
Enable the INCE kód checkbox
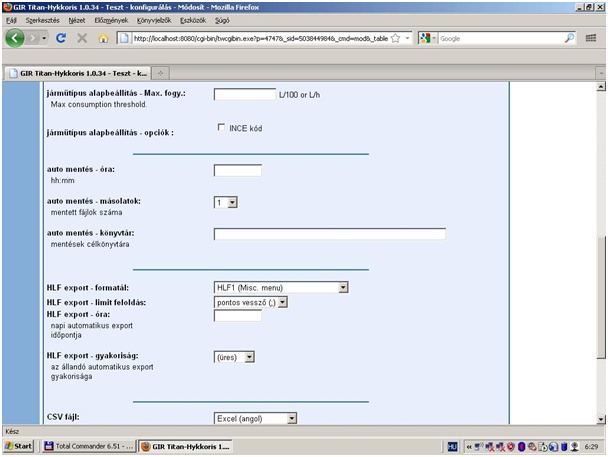tap(221, 127)
